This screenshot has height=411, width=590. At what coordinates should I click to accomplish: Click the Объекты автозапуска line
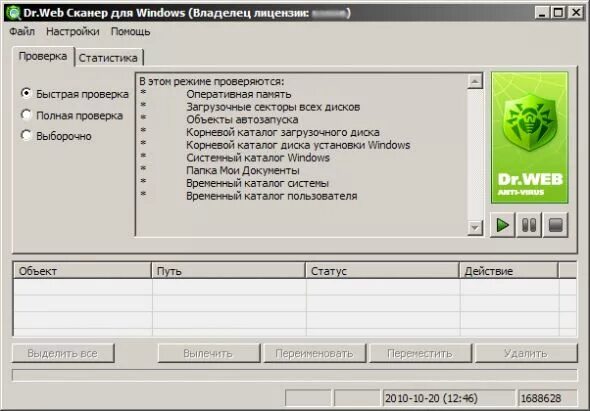(x=242, y=120)
